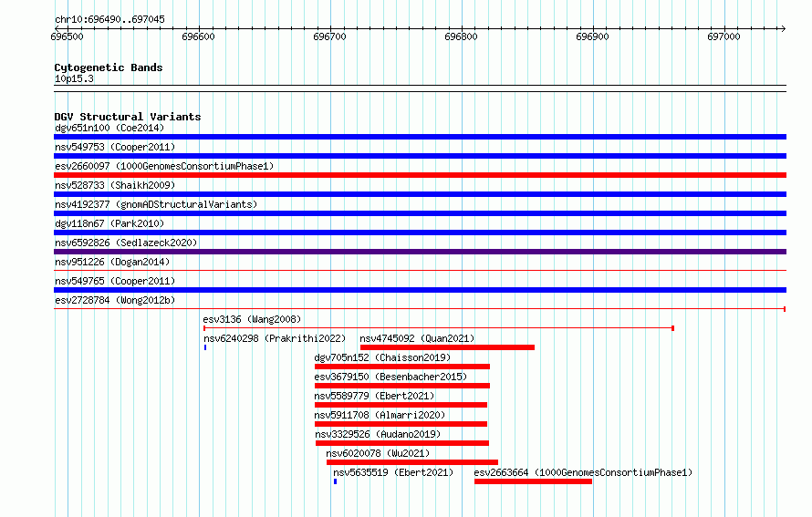Screen dimensions: 812x517
Task: Select the purple bar under nsv6592826
Action: (x=420, y=252)
